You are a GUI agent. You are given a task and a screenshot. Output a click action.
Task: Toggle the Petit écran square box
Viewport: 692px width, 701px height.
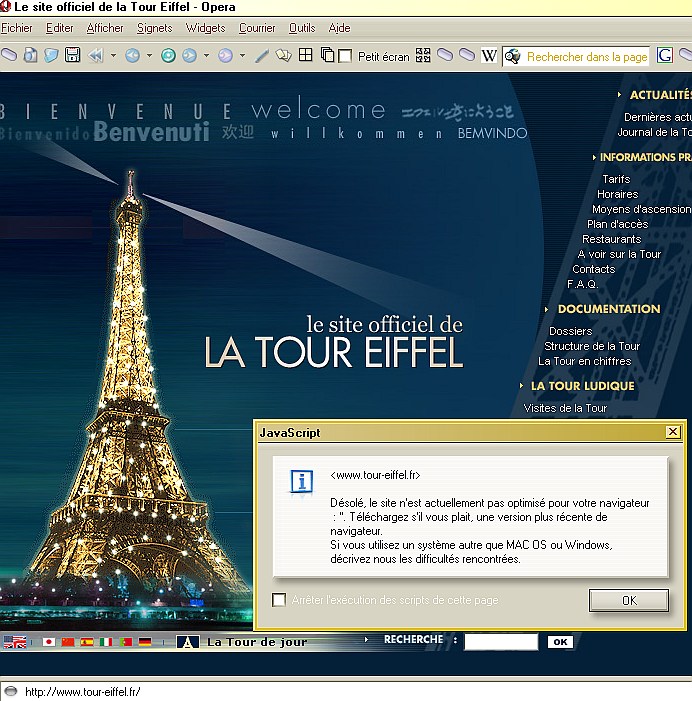345,56
